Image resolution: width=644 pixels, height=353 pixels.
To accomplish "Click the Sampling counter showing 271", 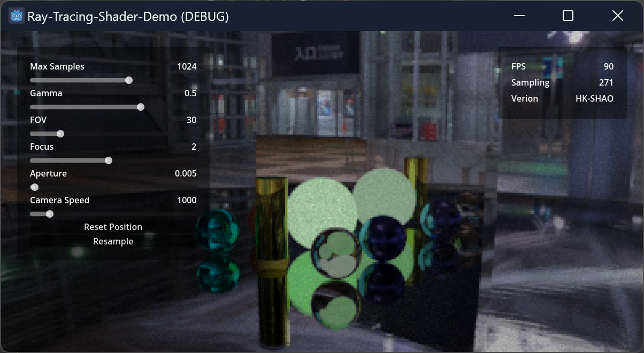I will click(607, 82).
